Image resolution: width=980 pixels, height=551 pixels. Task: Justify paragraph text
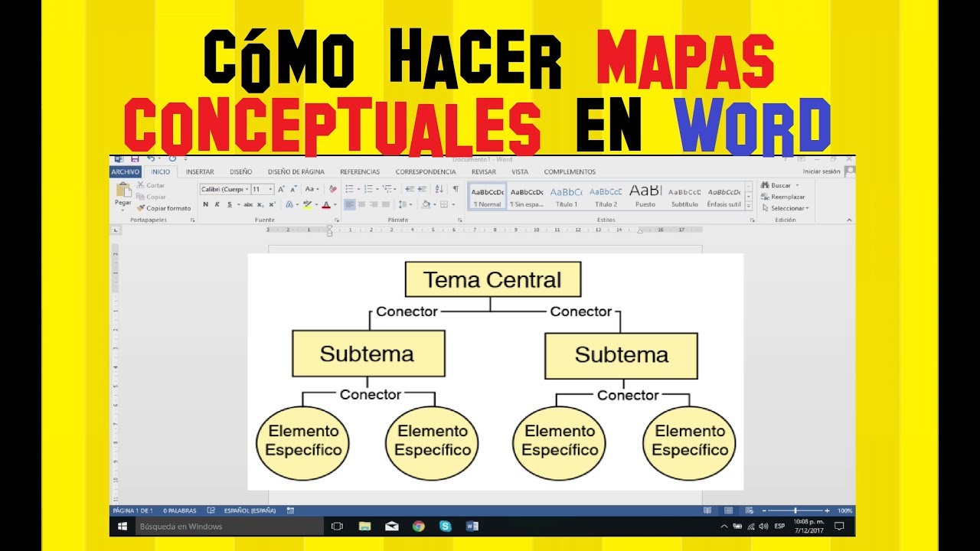386,204
